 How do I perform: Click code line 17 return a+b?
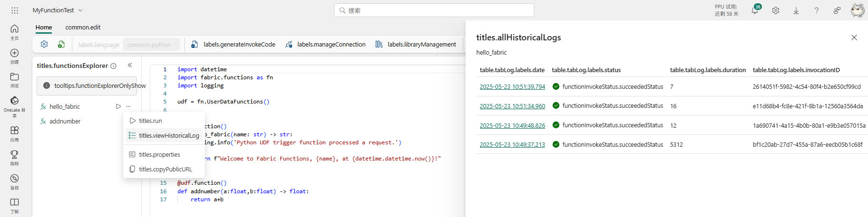pyautogui.click(x=207, y=199)
